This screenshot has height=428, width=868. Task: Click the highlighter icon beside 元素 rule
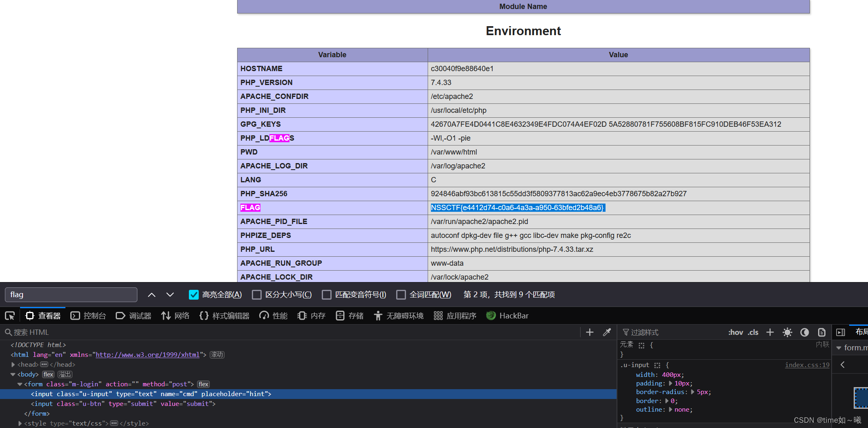(641, 345)
